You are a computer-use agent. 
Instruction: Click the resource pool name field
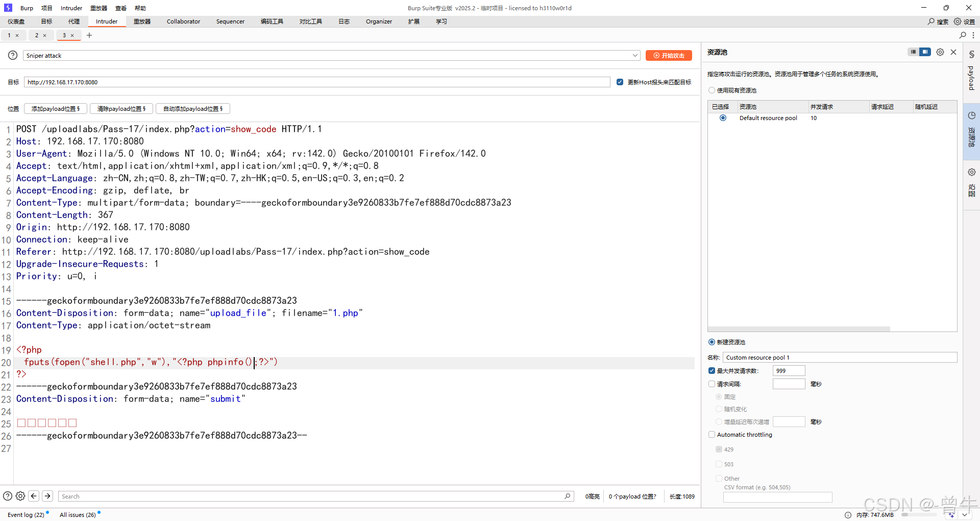point(840,357)
